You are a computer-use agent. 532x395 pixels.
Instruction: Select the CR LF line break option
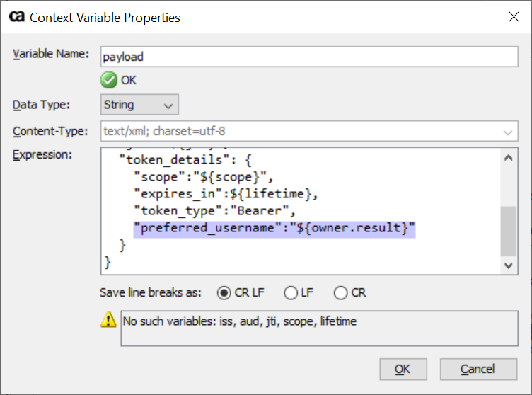224,292
